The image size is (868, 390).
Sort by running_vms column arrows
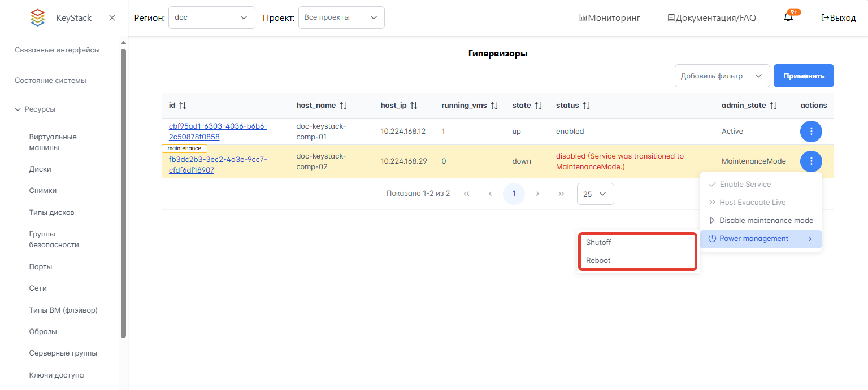coord(494,106)
